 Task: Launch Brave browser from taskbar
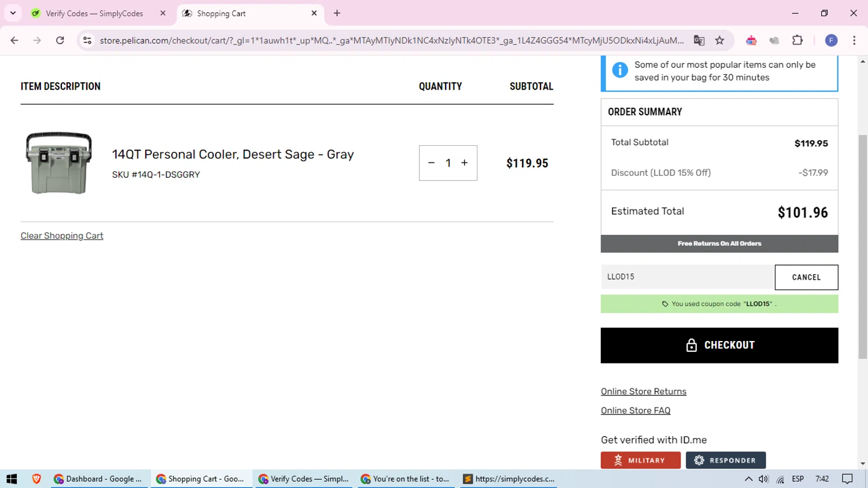[x=36, y=479]
